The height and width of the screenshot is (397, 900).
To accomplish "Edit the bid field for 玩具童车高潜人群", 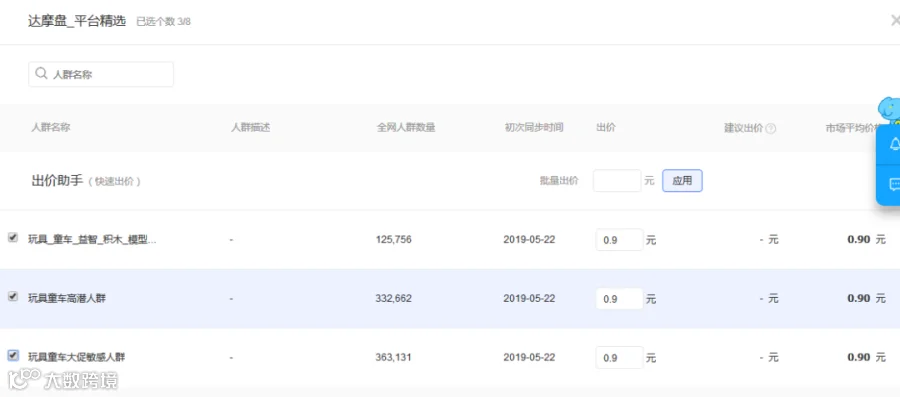I will 619,299.
